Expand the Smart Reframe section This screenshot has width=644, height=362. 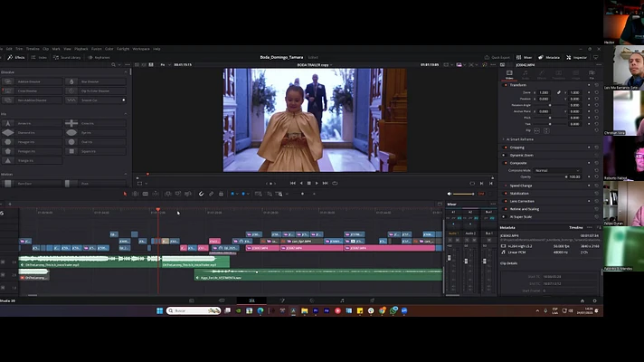click(504, 139)
